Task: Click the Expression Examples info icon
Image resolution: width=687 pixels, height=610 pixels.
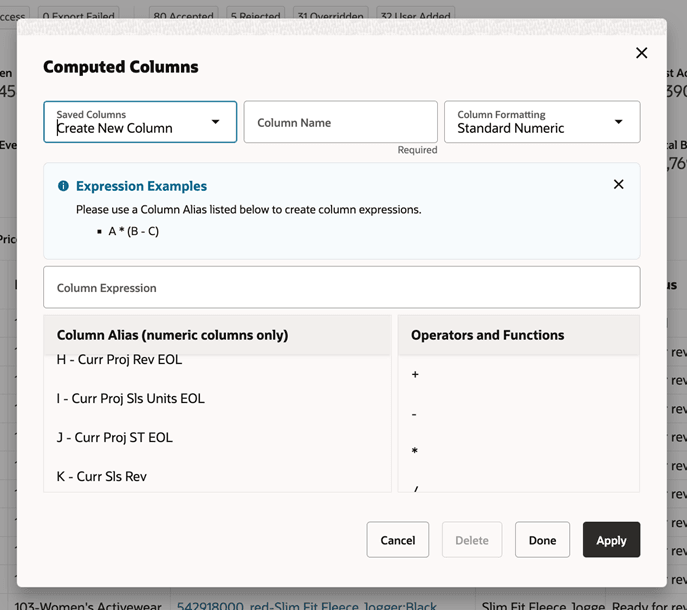Action: pyautogui.click(x=63, y=186)
